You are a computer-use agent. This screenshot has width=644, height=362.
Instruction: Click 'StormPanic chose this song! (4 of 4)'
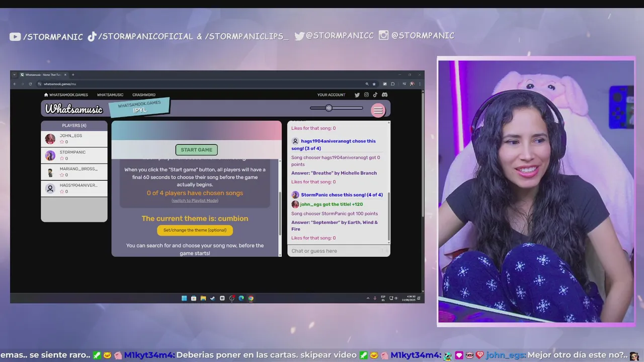[342, 195]
